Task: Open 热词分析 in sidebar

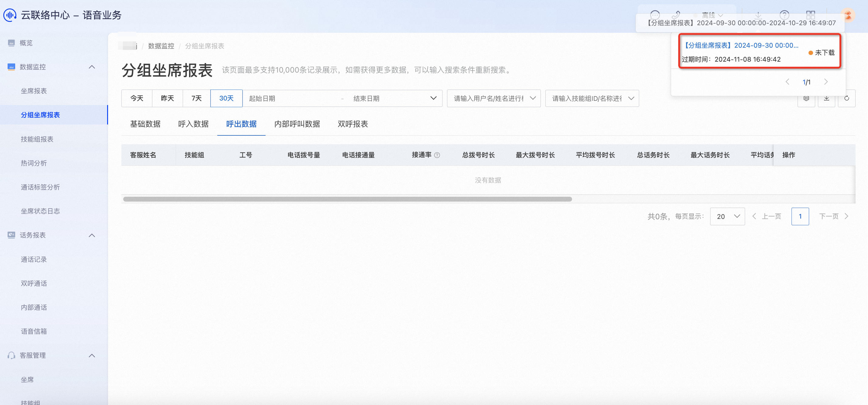Action: [34, 163]
